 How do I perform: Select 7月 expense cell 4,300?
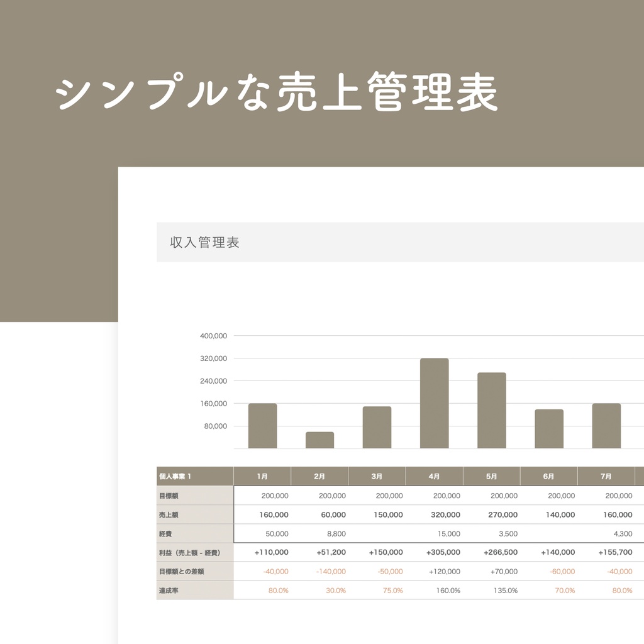[606, 533]
